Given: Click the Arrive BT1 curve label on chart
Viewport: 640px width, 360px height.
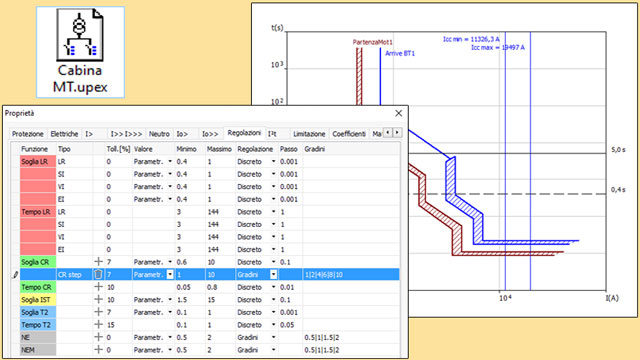Looking at the screenshot, I should (400, 53).
